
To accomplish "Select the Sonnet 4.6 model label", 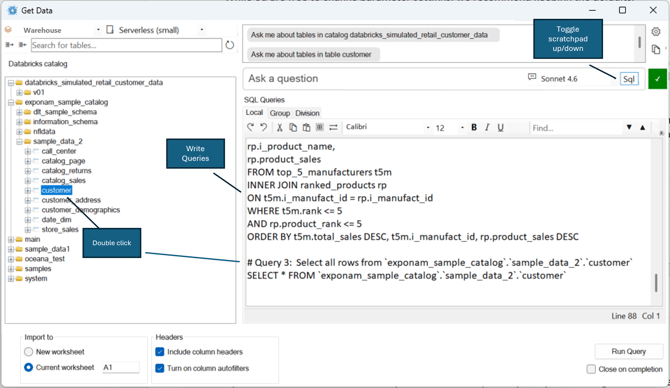I will 559,79.
